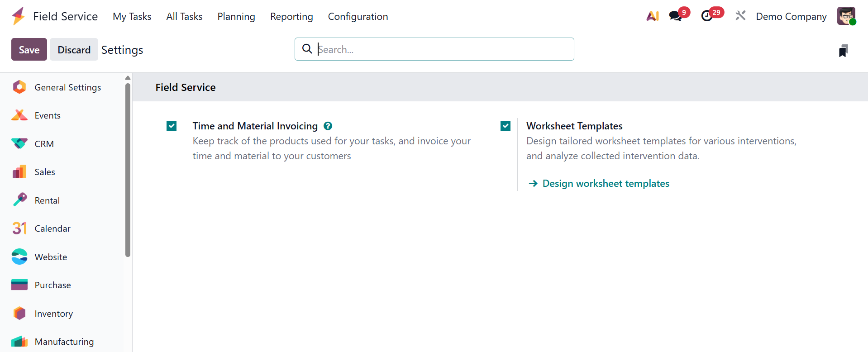Disable Time and Material Invoicing checkbox
The width and height of the screenshot is (868, 352).
point(172,126)
